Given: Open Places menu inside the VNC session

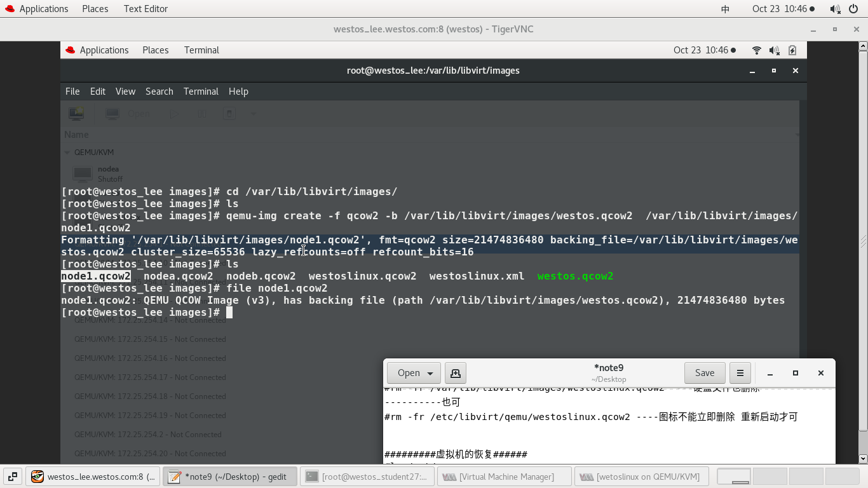Looking at the screenshot, I should point(156,50).
